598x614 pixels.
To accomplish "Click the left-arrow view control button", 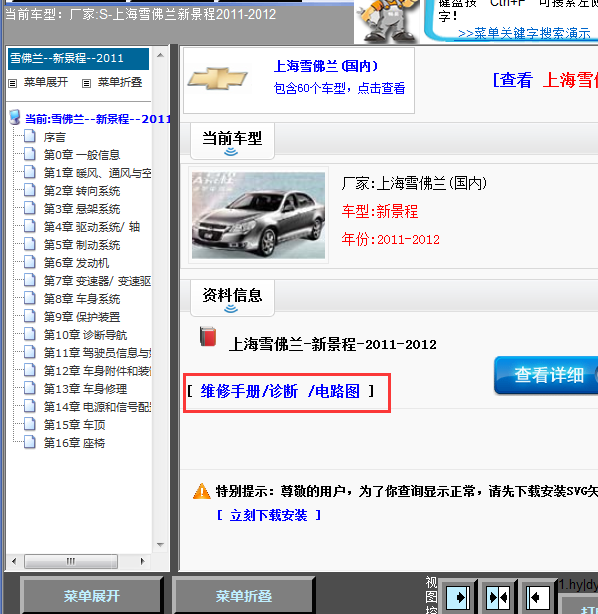I will (x=538, y=598).
